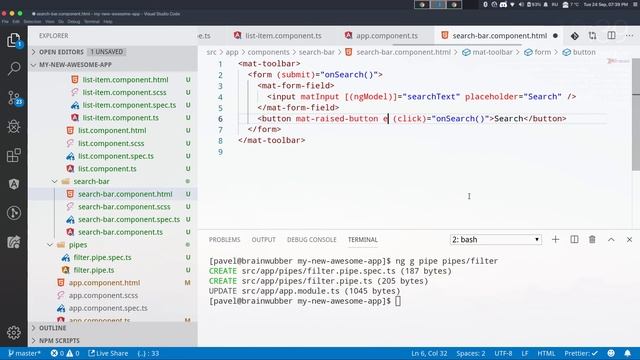Viewport: 640px width, 360px height.
Task: Collapse the MY-NEW-AWESOME-APP section
Action: pos(75,65)
